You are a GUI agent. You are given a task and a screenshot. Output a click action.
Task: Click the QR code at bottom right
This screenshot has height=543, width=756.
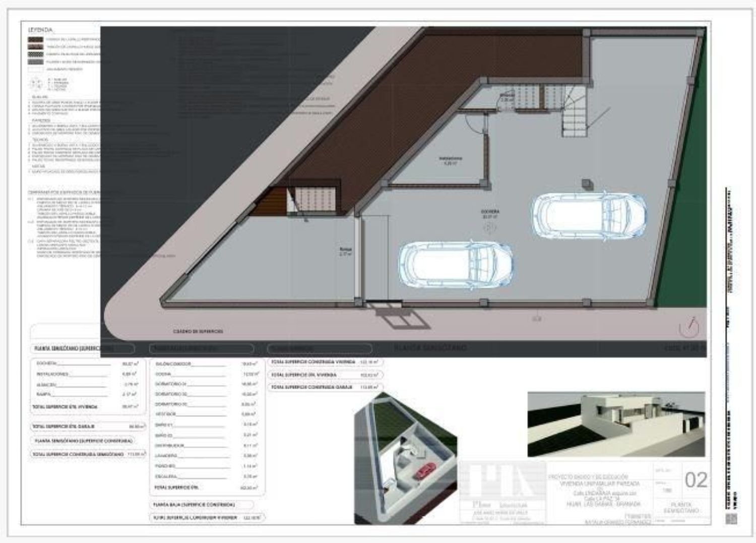pos(731,519)
